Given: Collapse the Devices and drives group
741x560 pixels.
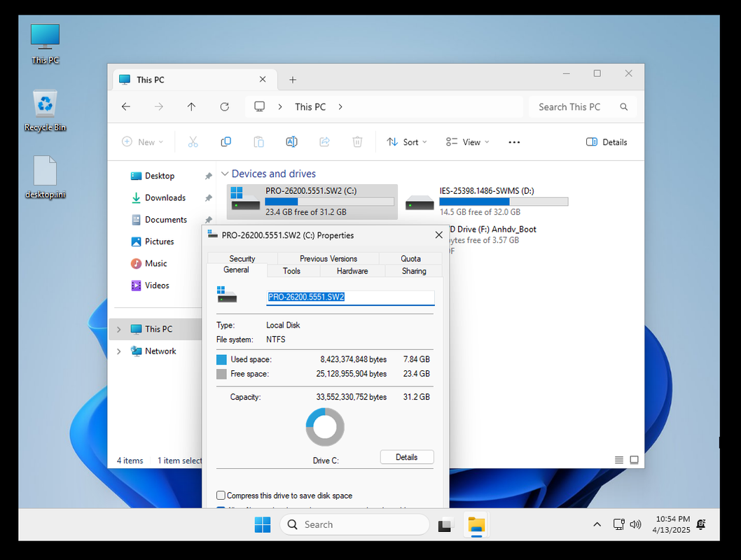Looking at the screenshot, I should [225, 174].
